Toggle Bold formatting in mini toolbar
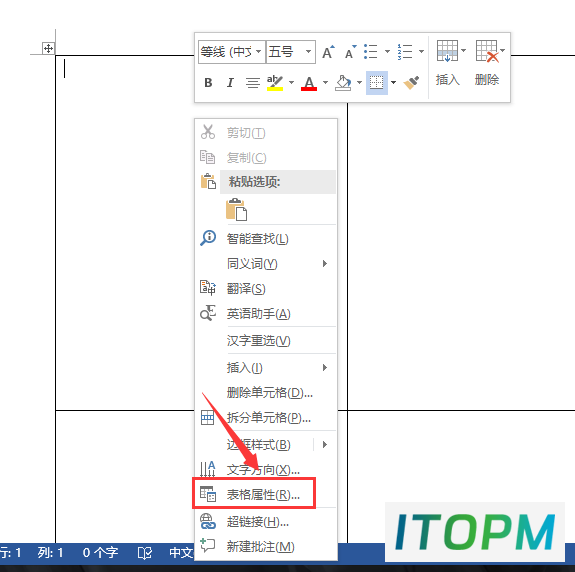Viewport: 575px width, 572px height. [208, 83]
